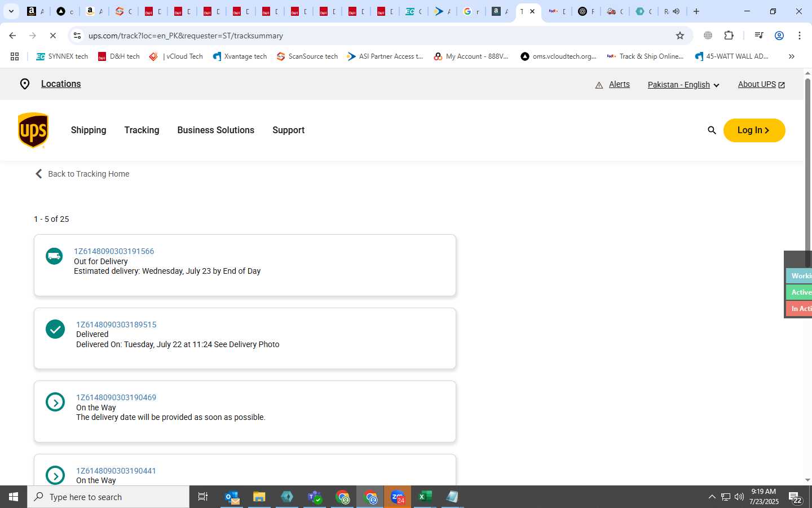
Task: Click the arrow circle icon for package 1Z6148090303190441
Action: [x=55, y=475]
